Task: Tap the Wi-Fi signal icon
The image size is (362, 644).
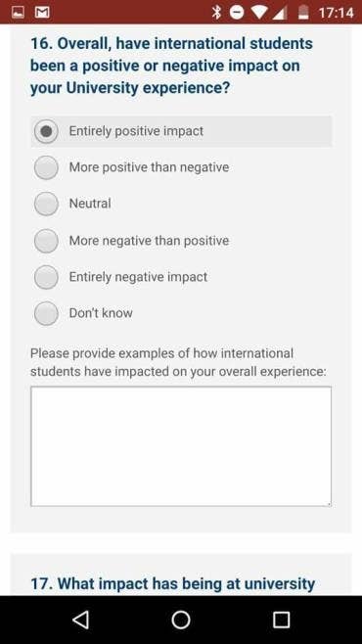Action: pos(260,13)
